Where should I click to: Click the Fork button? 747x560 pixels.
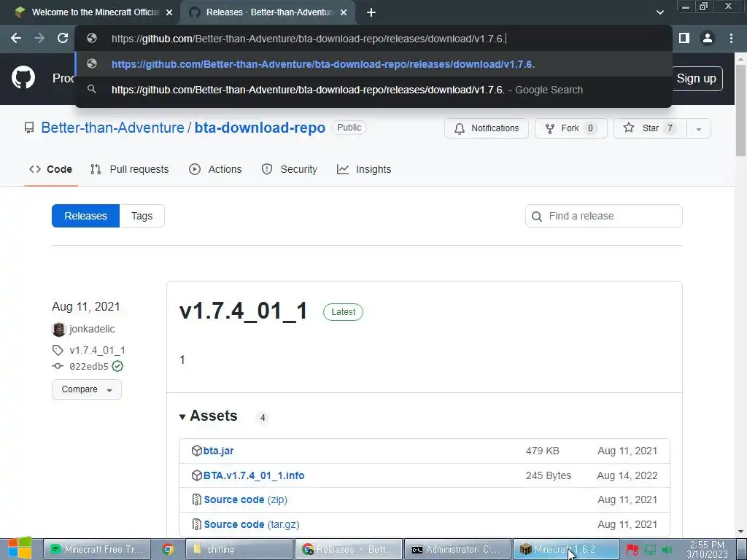click(x=570, y=128)
